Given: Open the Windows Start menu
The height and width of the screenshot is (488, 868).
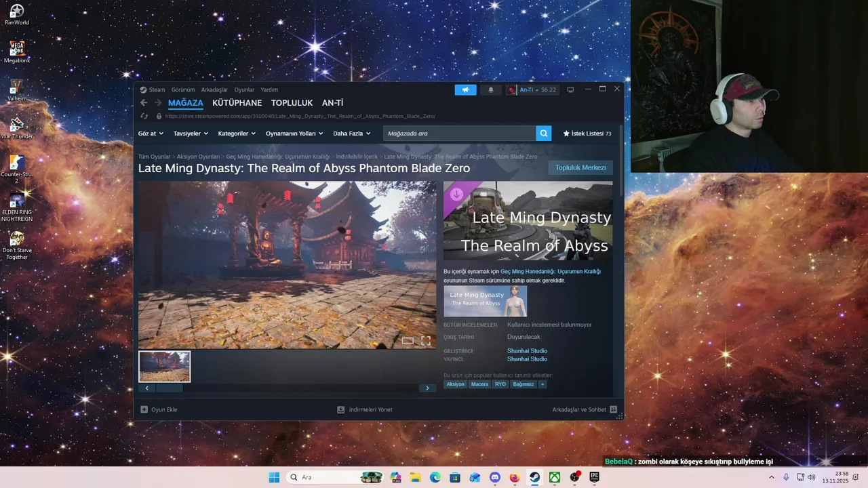Looking at the screenshot, I should (274, 477).
